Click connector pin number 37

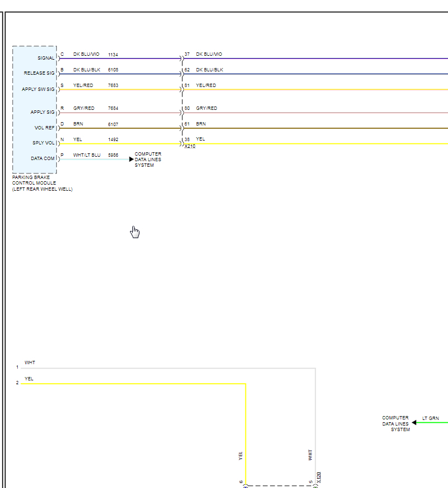(187, 54)
